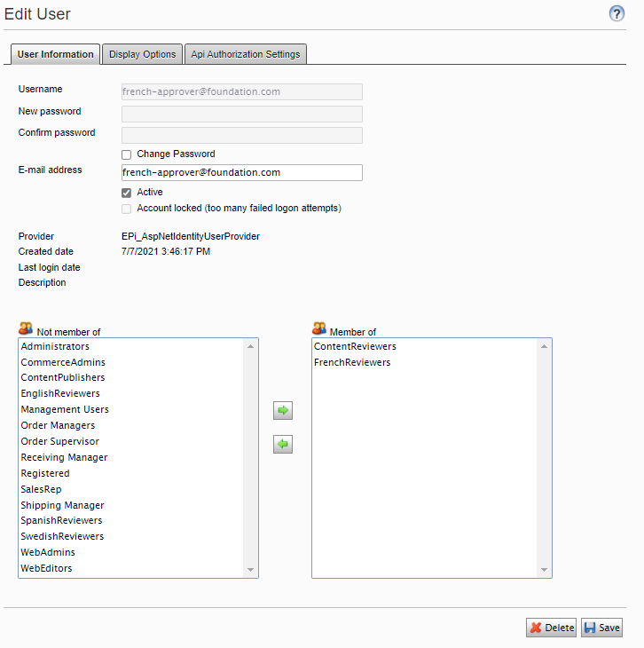
Task: Select ContentReviewers in Member of list
Action: (x=355, y=346)
